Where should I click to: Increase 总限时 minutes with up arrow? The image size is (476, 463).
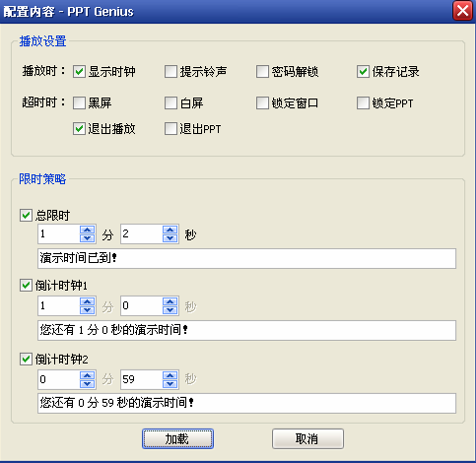88,230
